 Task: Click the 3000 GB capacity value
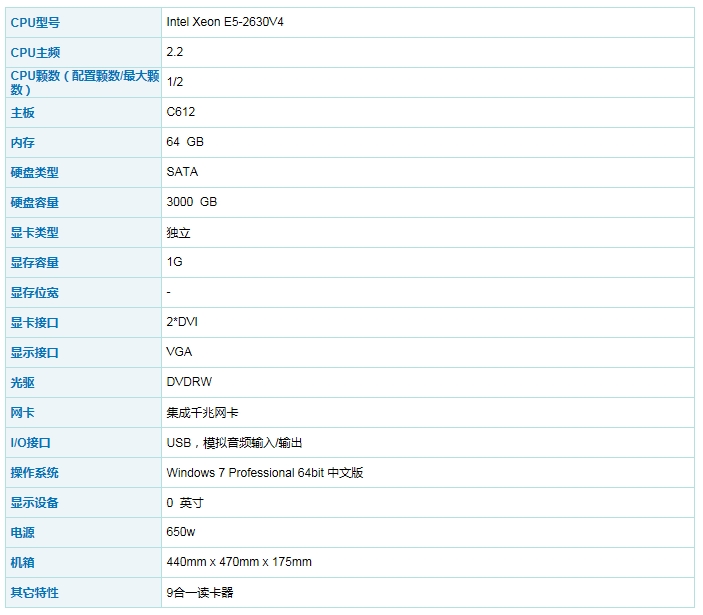[x=191, y=202]
